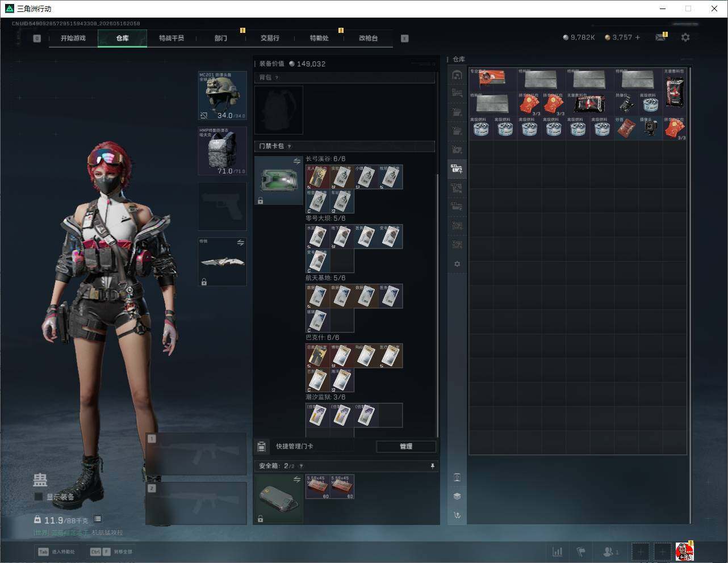This screenshot has width=728, height=563.
Task: Click the 149,032 equipment value
Action: (x=307, y=64)
